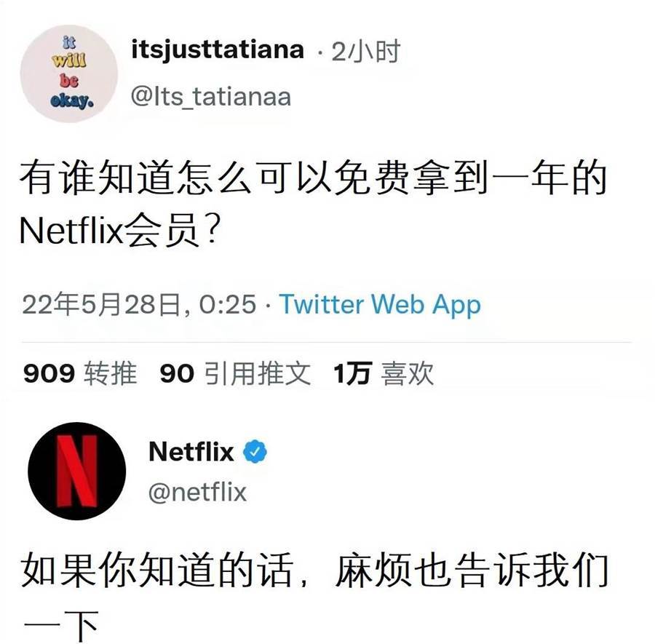Open itsjusttatiana's profile avatar

69,74
